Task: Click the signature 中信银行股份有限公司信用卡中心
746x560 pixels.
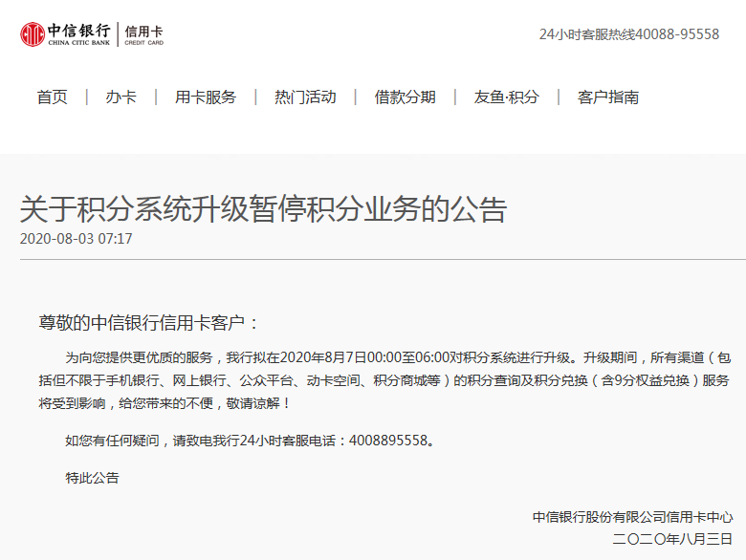Action: tap(633, 517)
